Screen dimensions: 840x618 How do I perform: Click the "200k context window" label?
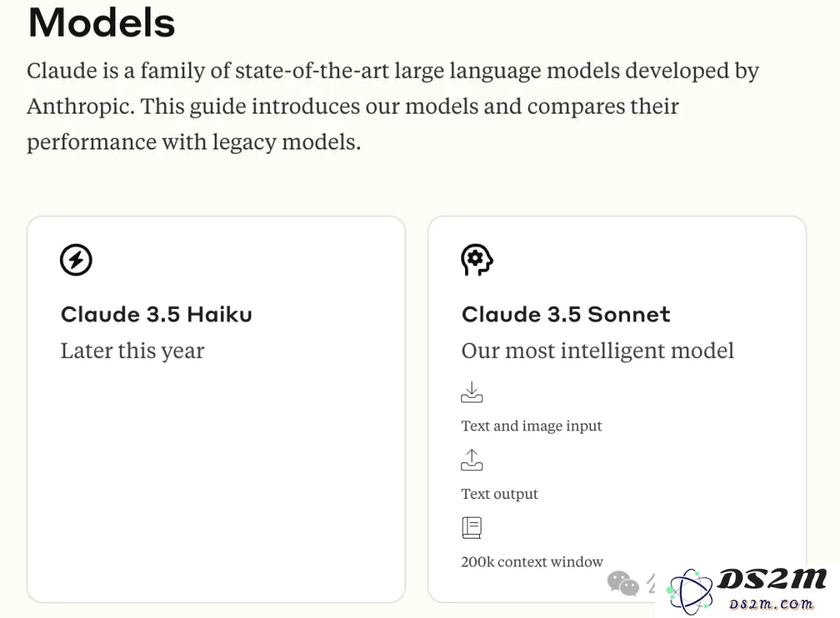point(532,562)
